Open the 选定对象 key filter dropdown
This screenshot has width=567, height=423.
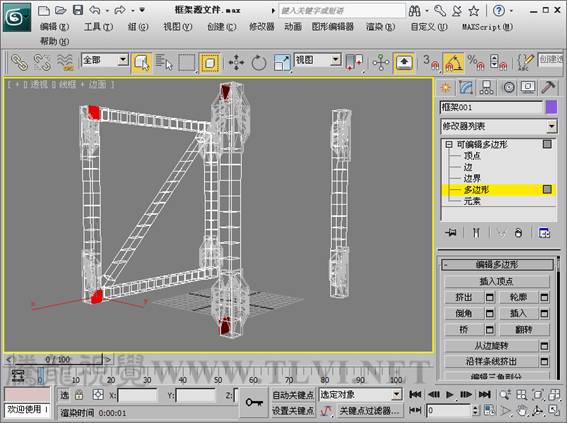pyautogui.click(x=361, y=394)
